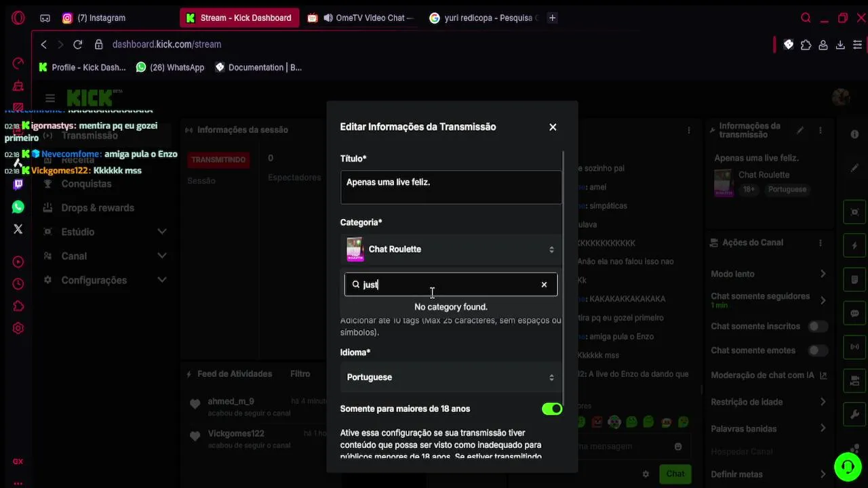
Task: Open options menu of Informações da transmissão
Action: (x=821, y=130)
